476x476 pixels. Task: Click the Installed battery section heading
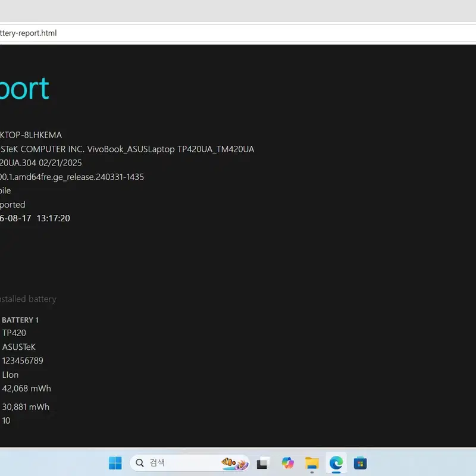(28, 299)
